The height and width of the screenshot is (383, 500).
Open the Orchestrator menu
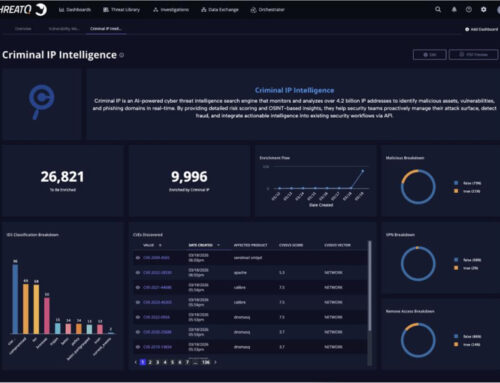coord(267,10)
